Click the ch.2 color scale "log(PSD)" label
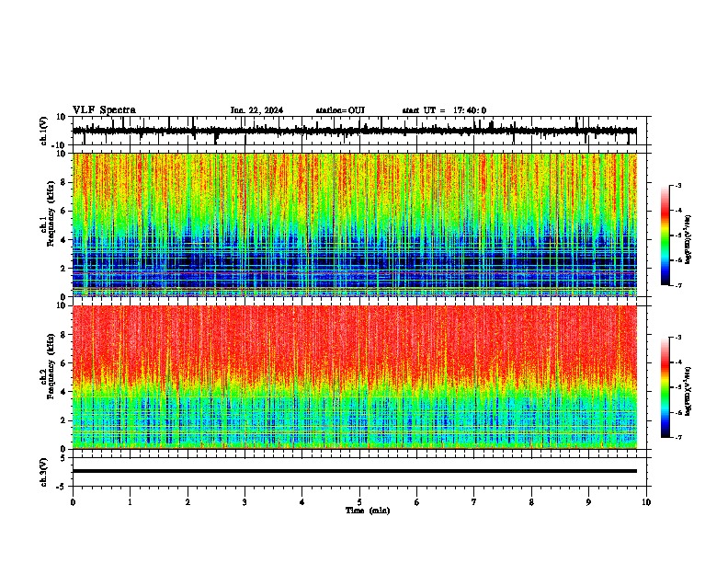The image size is (728, 563). click(688, 391)
